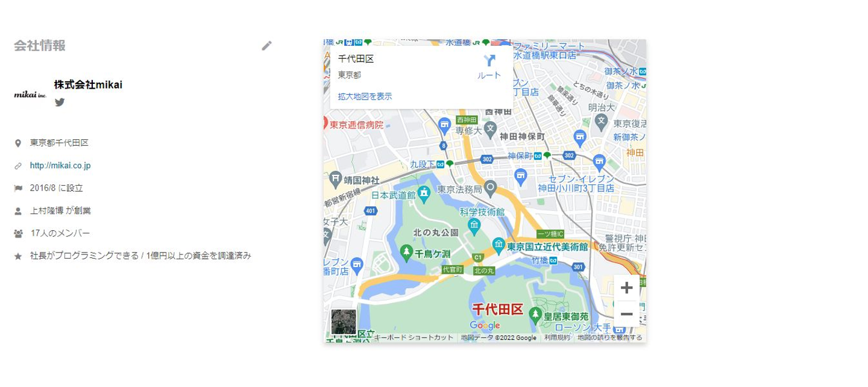The height and width of the screenshot is (387, 868).
Task: Open the company's Twitter bird icon
Action: pos(60,102)
